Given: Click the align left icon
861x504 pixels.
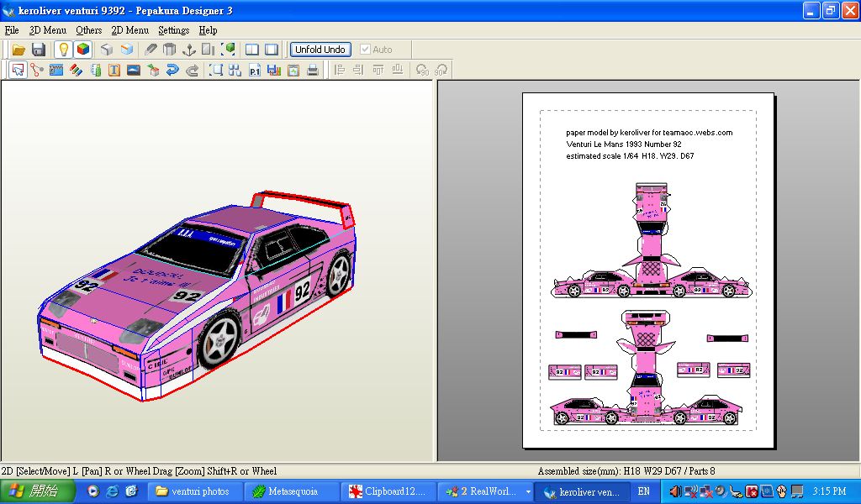Looking at the screenshot, I should tap(340, 71).
